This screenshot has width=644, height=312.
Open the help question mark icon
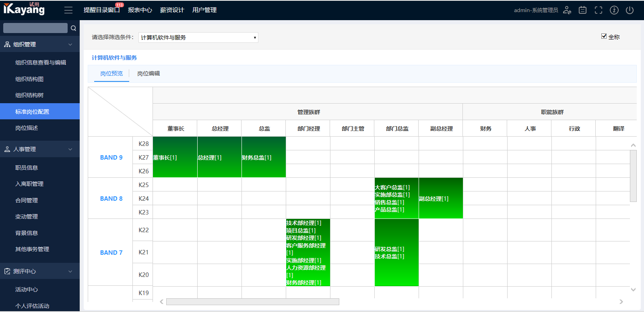614,10
